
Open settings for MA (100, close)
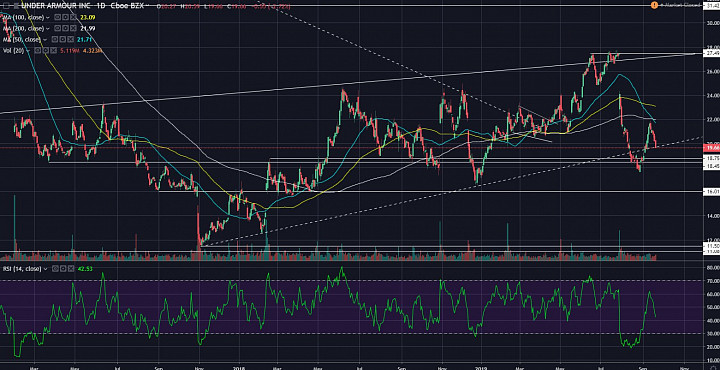65,17
